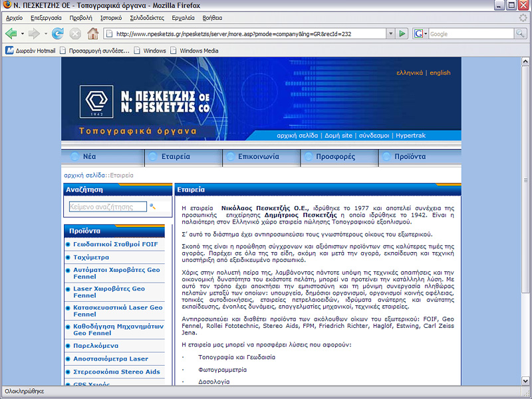The image size is (532, 399).
Task: Expand the address bar URL dropdown
Action: pyautogui.click(x=390, y=34)
